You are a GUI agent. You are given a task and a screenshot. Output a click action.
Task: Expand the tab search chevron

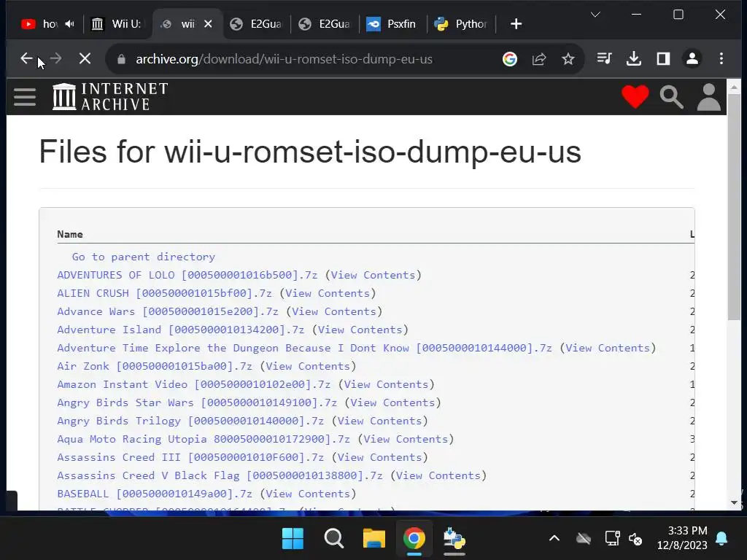pyautogui.click(x=595, y=15)
